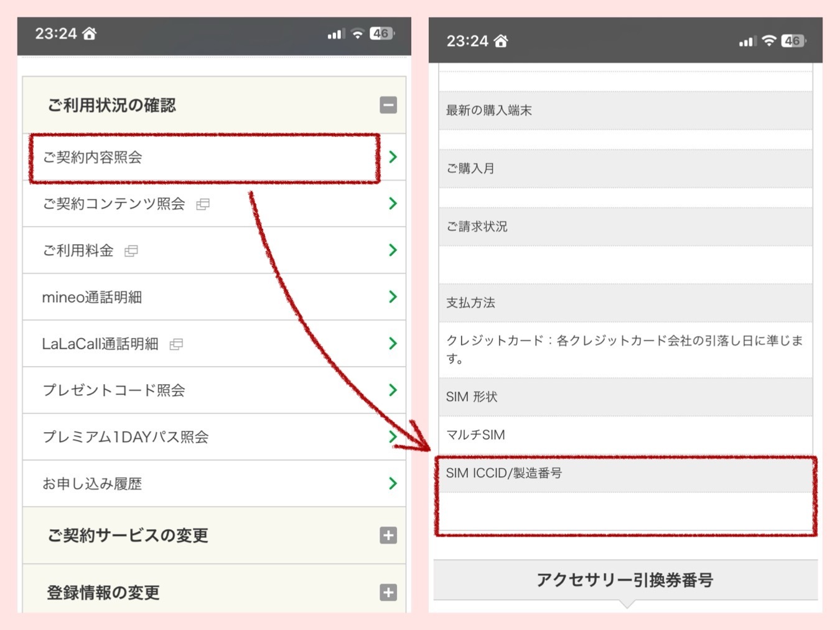Expand the 登録情報の変更 section plus icon
This screenshot has width=840, height=630.
coord(388,593)
